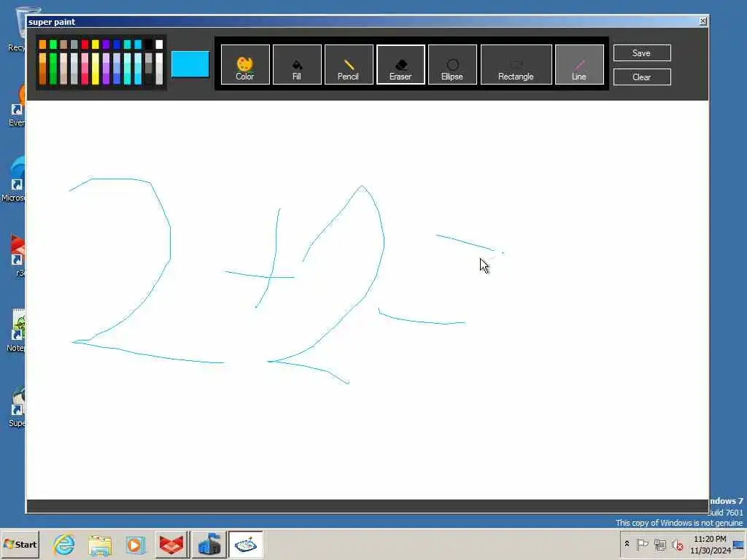The height and width of the screenshot is (560, 747).
Task: Pick the gray square color swatch
Action: pos(74,44)
